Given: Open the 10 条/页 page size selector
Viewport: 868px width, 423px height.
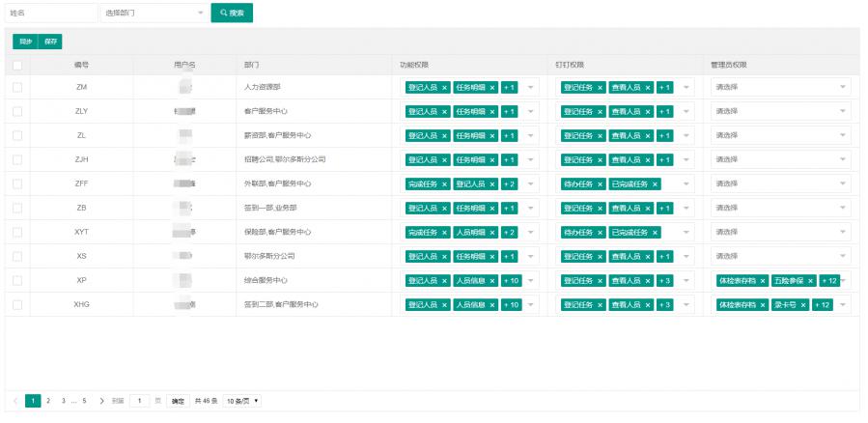Looking at the screenshot, I should [x=242, y=400].
